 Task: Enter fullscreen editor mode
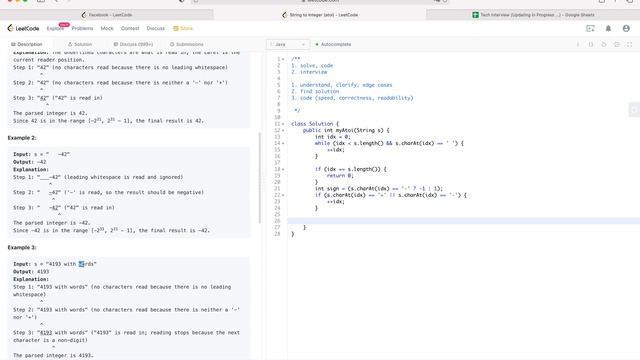pyautogui.click(x=629, y=44)
